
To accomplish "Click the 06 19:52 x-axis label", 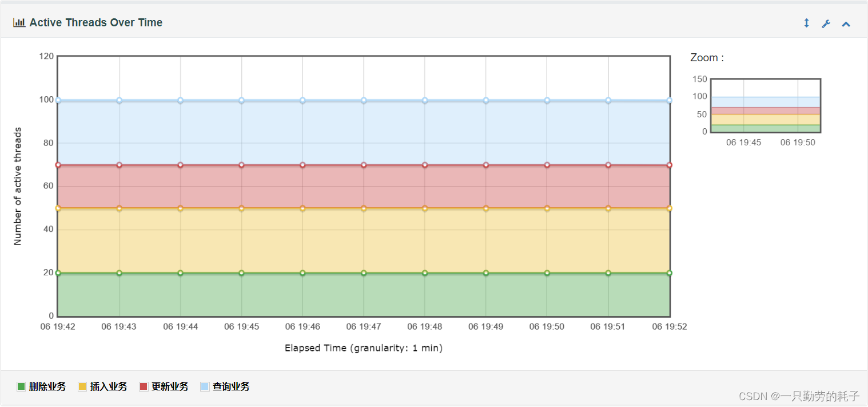I will point(670,327).
